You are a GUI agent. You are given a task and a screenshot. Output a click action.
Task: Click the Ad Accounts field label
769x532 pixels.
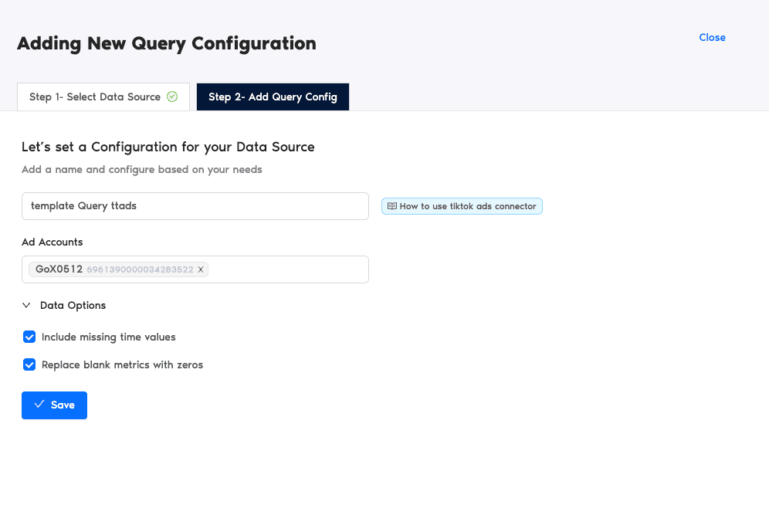pyautogui.click(x=52, y=242)
